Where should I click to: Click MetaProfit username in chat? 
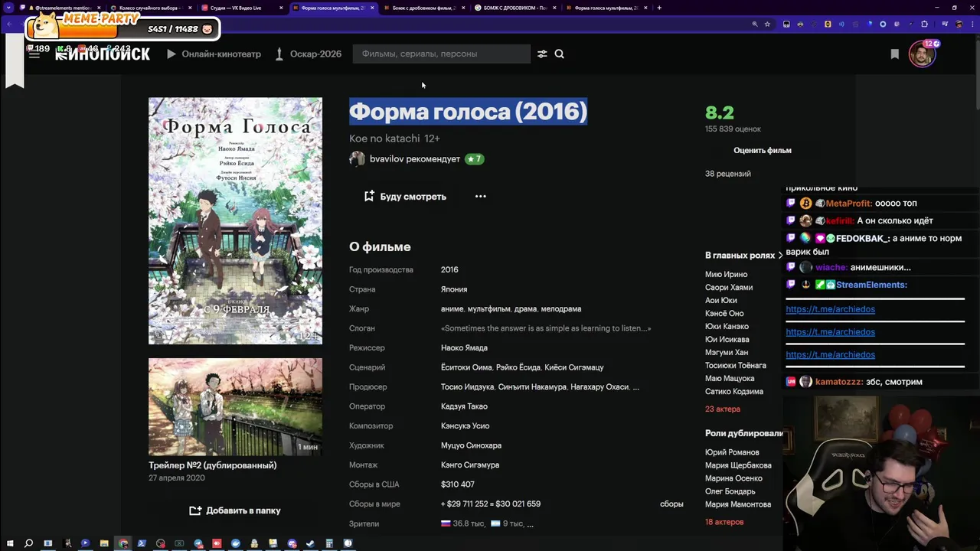(848, 204)
